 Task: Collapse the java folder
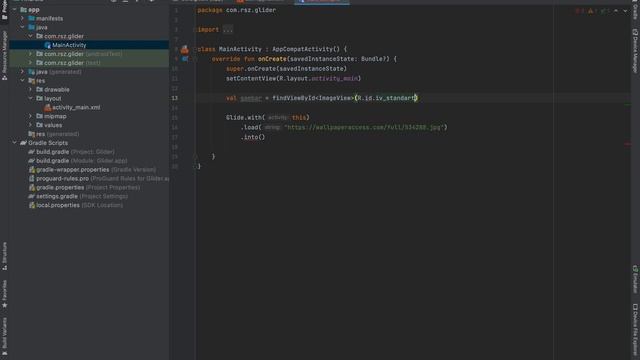click(x=22, y=27)
